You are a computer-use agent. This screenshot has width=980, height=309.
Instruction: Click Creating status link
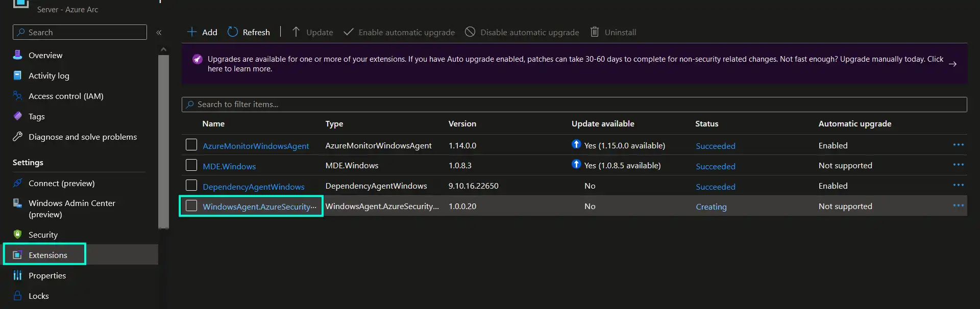[711, 207]
